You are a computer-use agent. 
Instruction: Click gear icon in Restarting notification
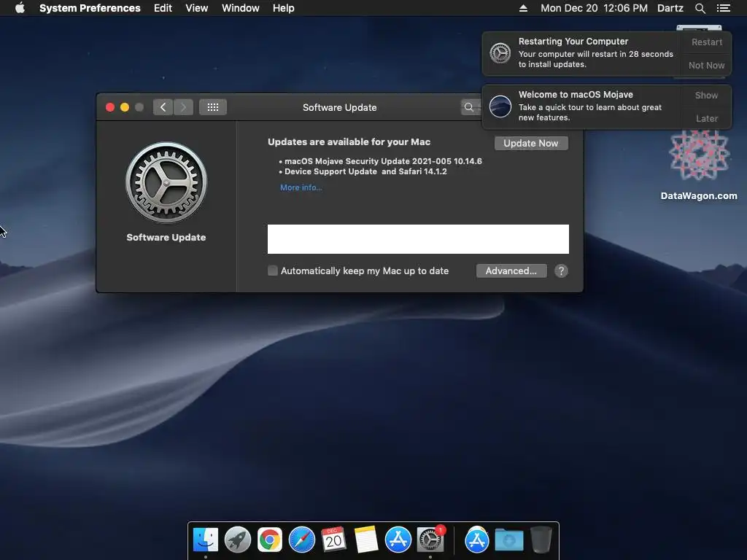[x=500, y=52]
